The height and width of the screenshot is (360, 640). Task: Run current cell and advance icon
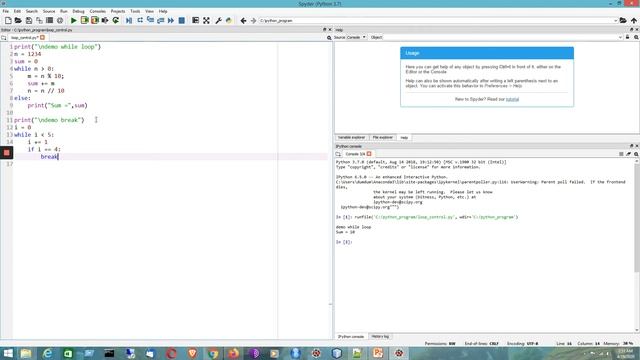coord(95,20)
